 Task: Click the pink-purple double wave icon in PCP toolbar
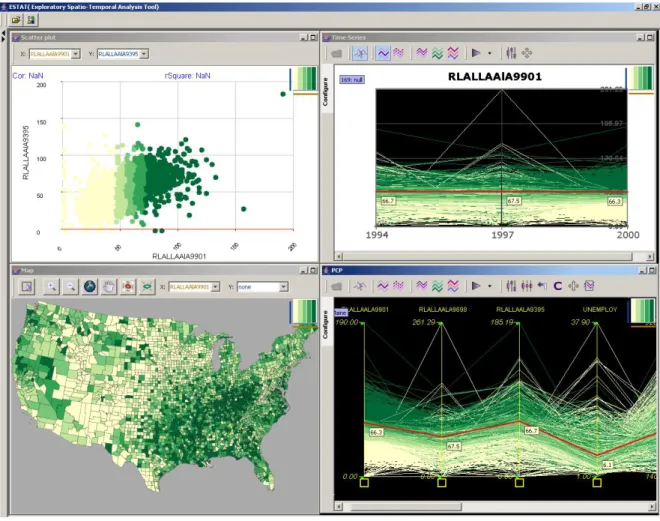tap(422, 286)
